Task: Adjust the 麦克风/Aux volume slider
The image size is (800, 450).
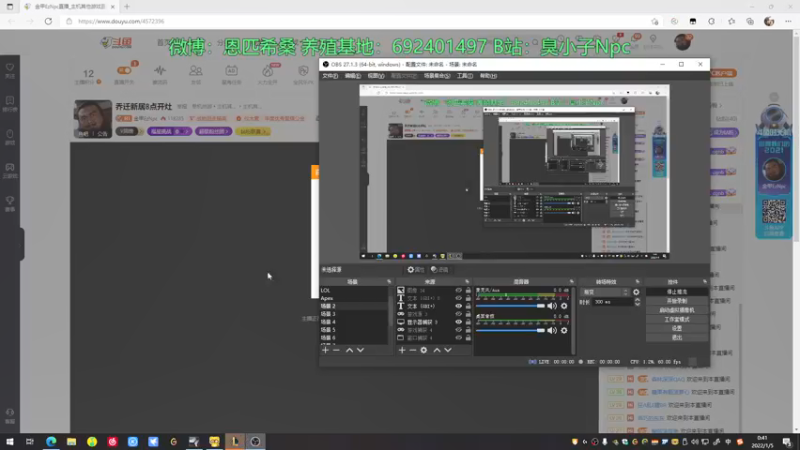Action: 510,306
